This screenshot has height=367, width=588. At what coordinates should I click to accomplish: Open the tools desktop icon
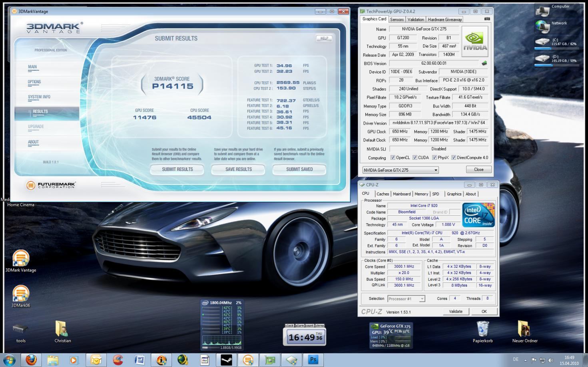(x=21, y=333)
